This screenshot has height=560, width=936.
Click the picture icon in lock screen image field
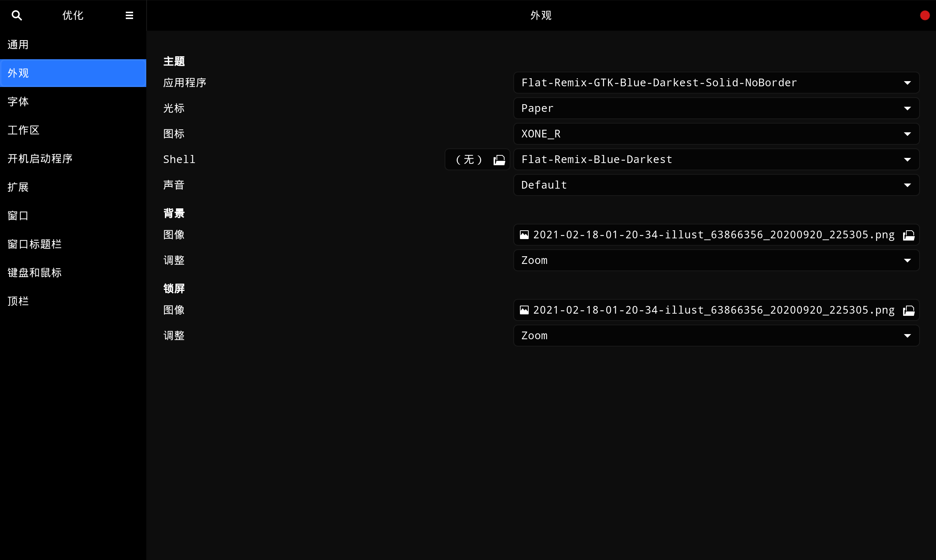524,310
